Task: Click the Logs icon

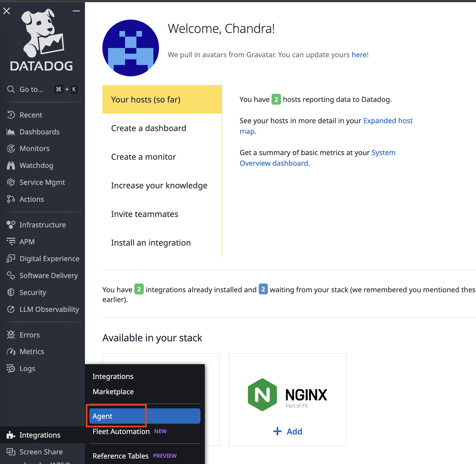Action: [11, 369]
